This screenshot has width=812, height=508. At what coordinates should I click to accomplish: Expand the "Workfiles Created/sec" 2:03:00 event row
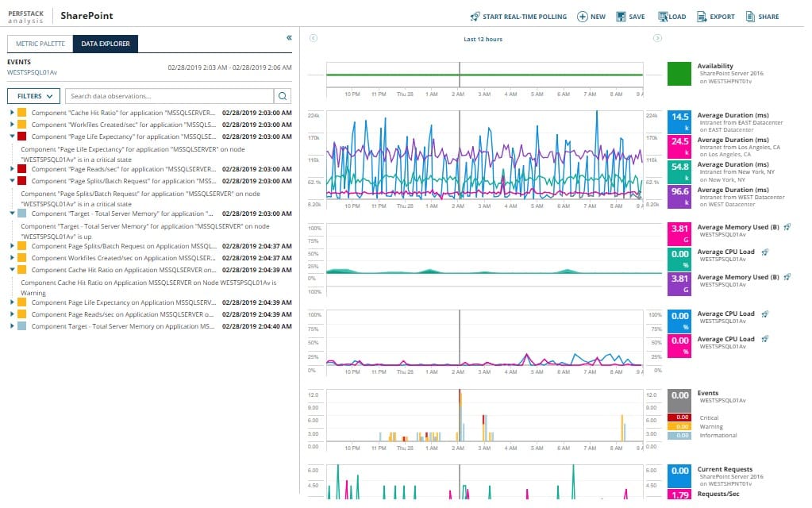[11, 125]
